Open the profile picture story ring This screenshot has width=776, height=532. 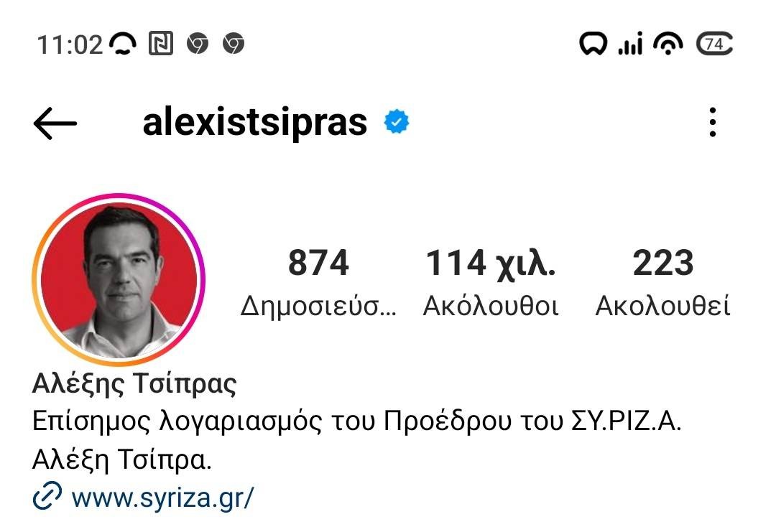(119, 280)
